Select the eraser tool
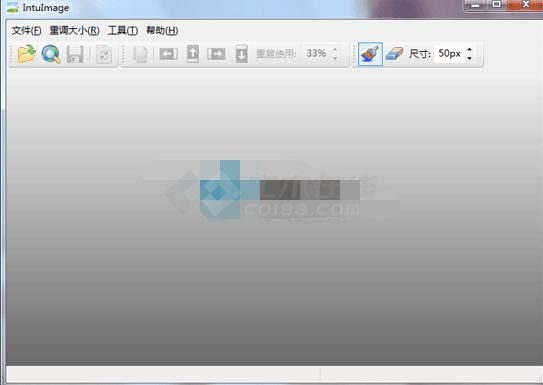The height and width of the screenshot is (385, 543). tap(394, 54)
